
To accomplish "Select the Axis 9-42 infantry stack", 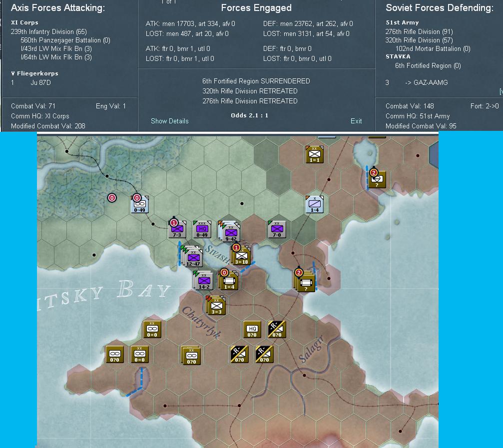I will (230, 231).
